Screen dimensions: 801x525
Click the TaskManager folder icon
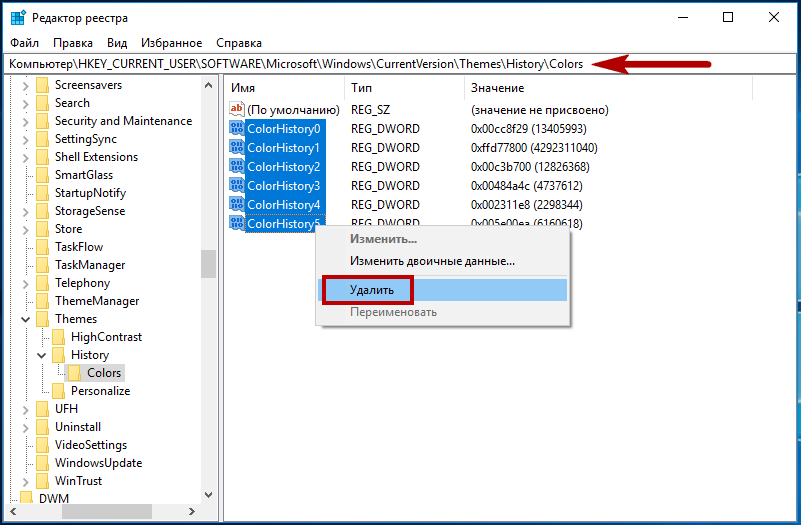tap(42, 265)
